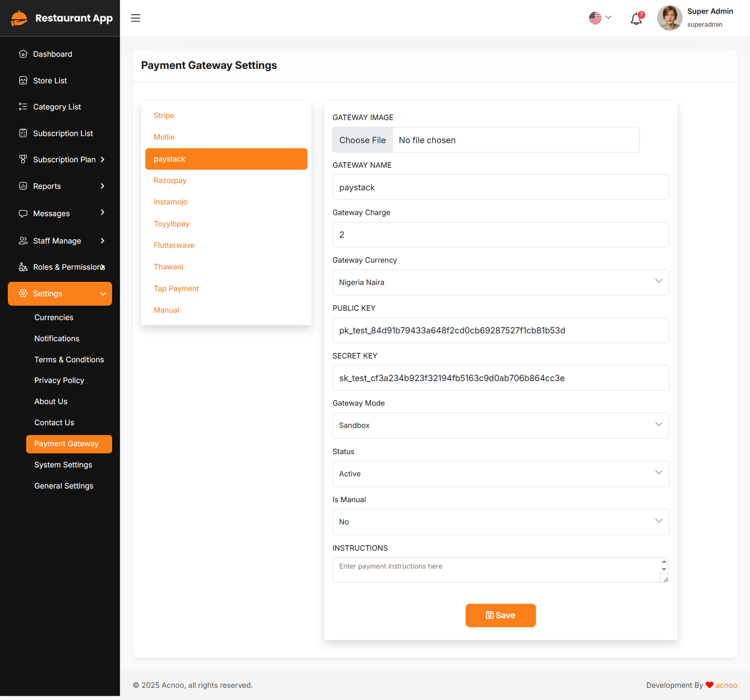Open the notifications bell icon

pyautogui.click(x=636, y=19)
